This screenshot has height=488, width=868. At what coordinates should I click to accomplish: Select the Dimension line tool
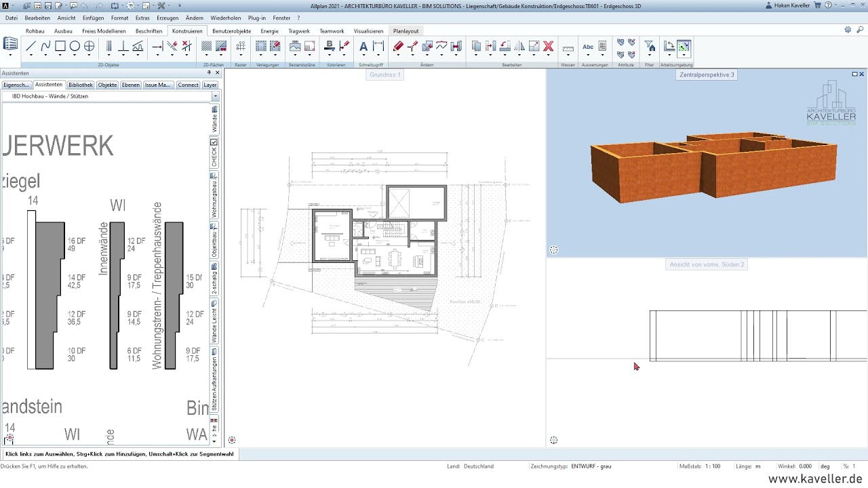(378, 46)
